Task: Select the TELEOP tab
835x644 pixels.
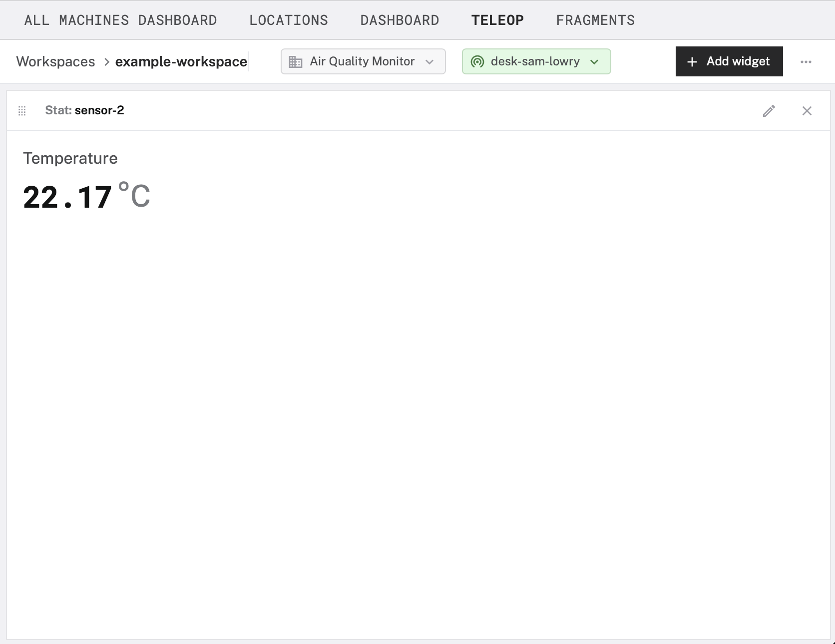Action: 497,20
